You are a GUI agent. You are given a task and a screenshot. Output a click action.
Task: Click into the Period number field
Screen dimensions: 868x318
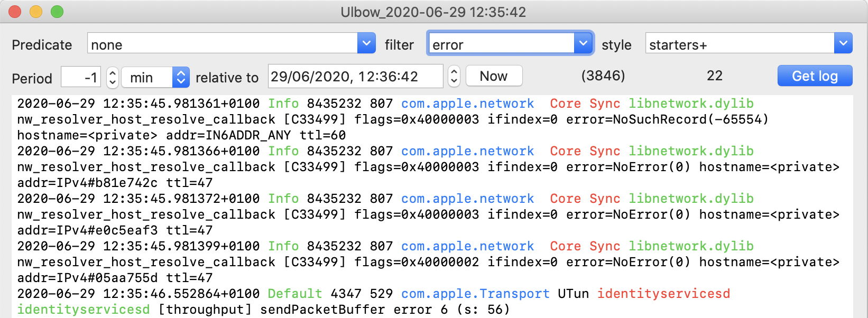pyautogui.click(x=82, y=77)
